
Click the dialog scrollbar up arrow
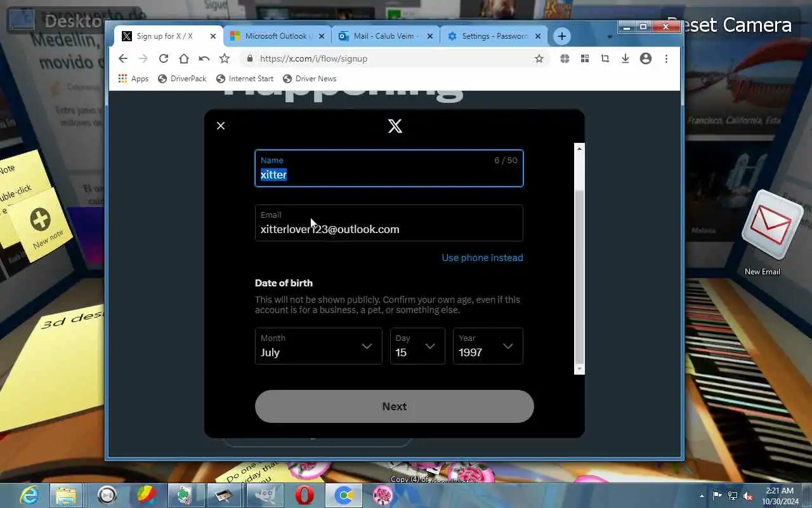click(x=579, y=148)
